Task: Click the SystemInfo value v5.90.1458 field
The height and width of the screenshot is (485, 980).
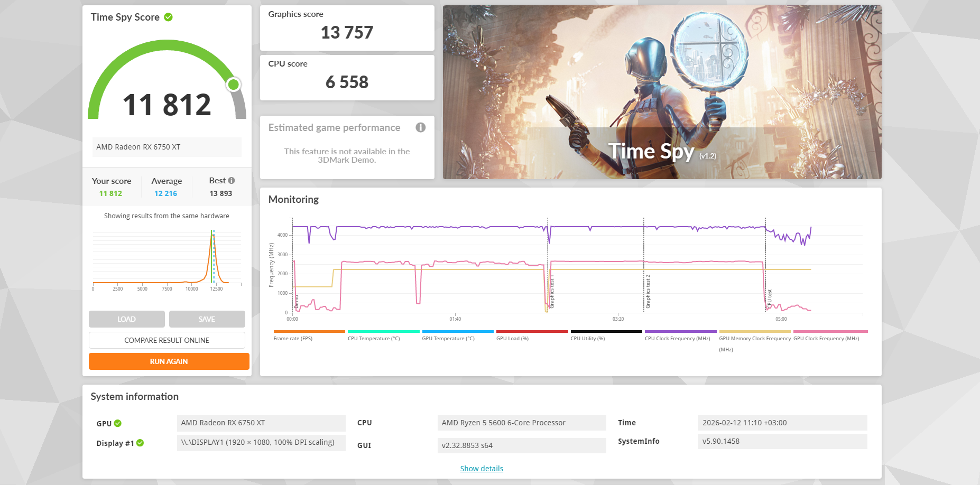Action: click(783, 441)
